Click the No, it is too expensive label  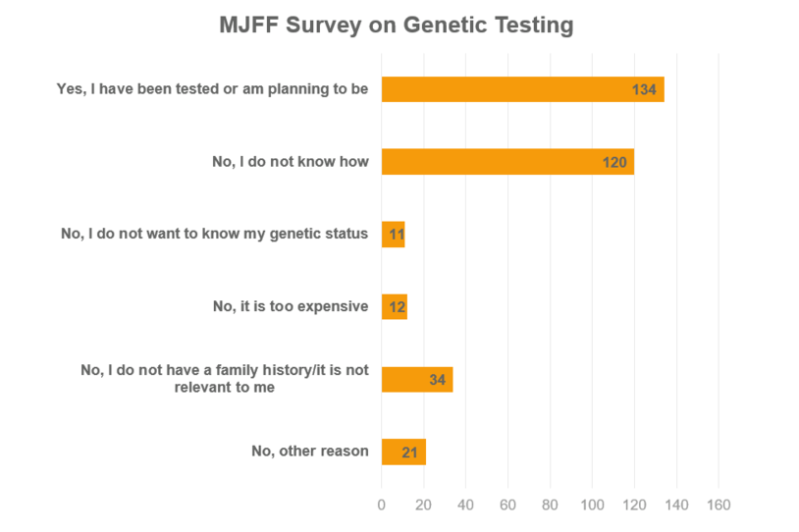pyautogui.click(x=291, y=306)
